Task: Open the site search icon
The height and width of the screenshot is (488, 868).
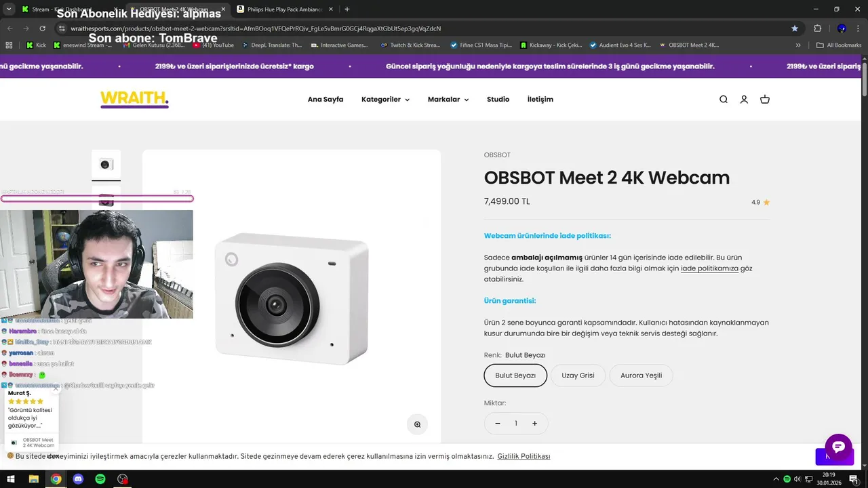Action: click(x=724, y=100)
